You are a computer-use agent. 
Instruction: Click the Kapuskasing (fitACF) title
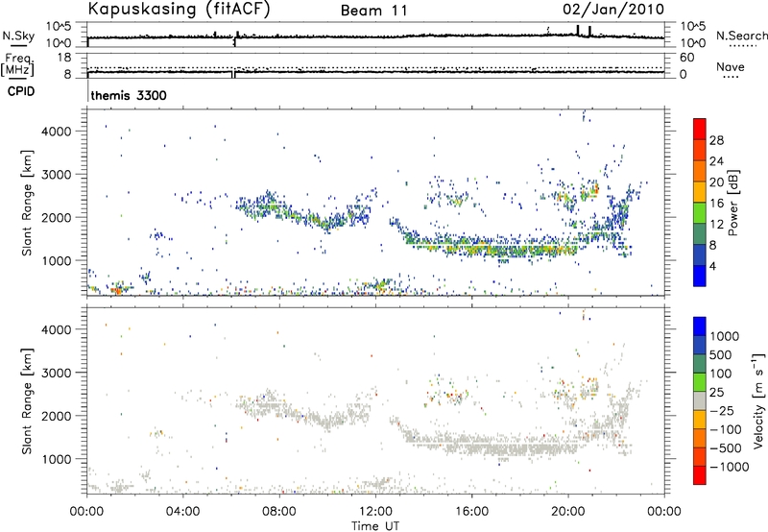[x=179, y=9]
